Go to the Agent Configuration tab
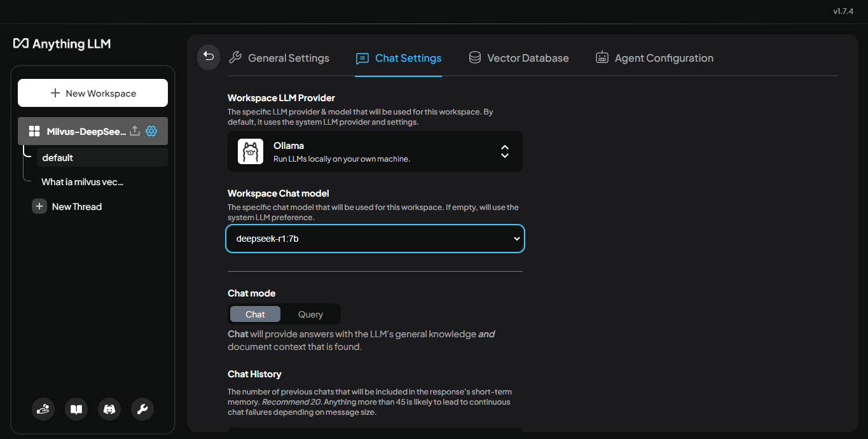Image resolution: width=868 pixels, height=439 pixels. coord(654,58)
